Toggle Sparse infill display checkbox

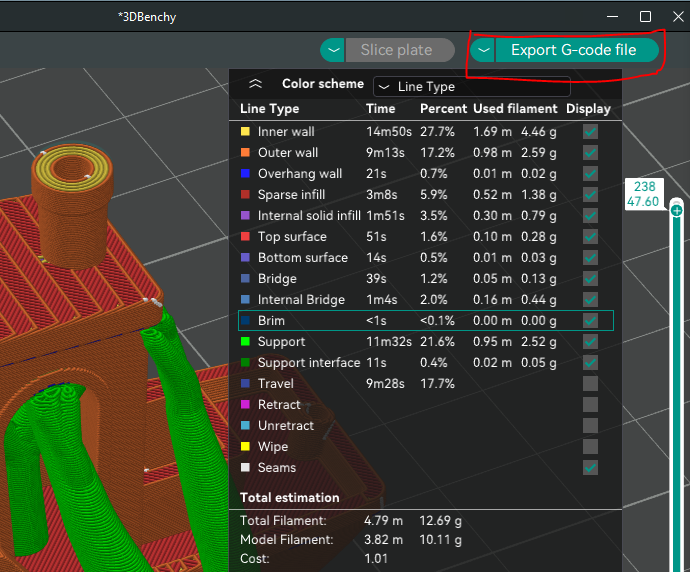(590, 194)
